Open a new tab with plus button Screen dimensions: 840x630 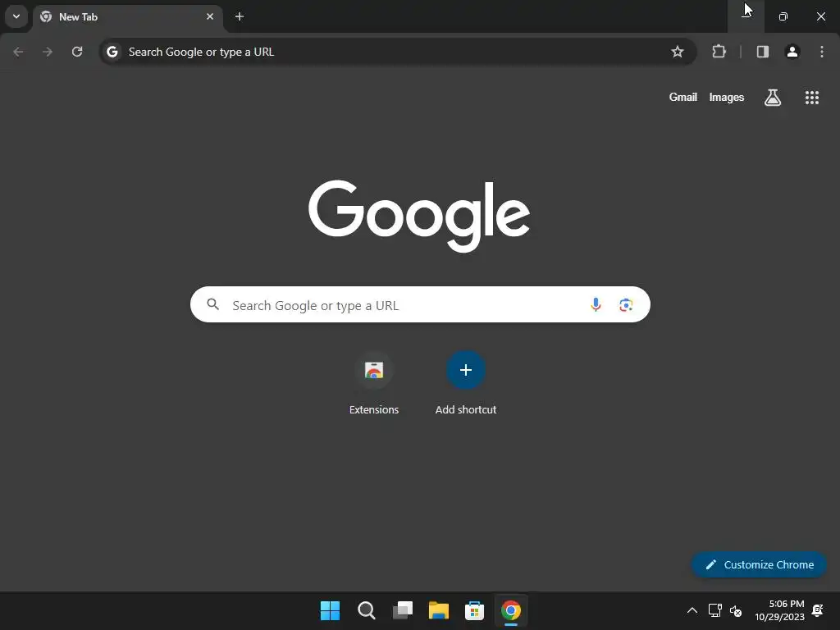coord(240,16)
